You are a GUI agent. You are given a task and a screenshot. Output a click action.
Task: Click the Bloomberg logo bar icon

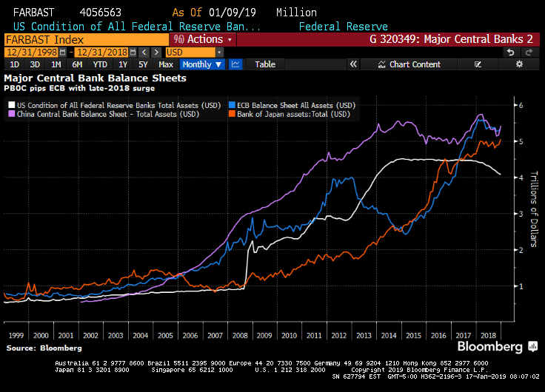tap(533, 346)
